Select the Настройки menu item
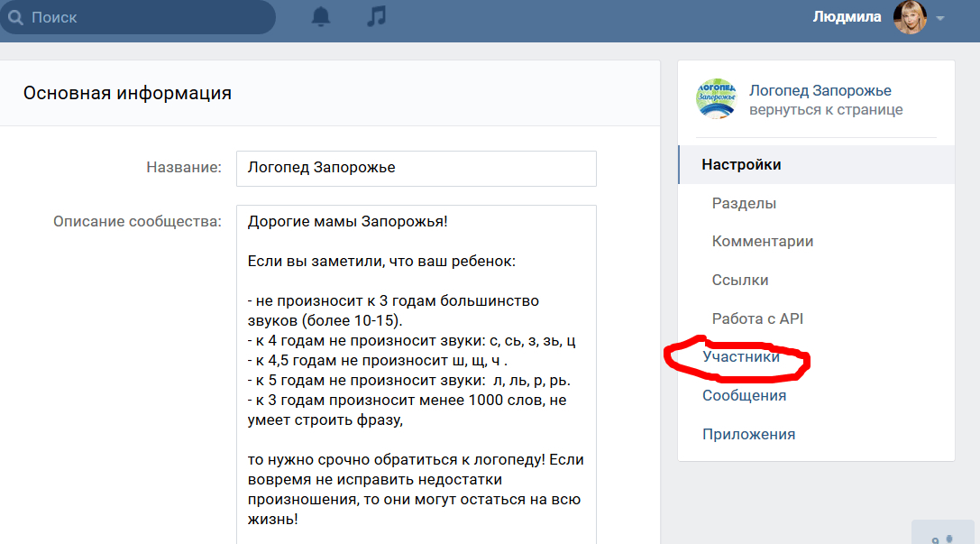980x544 pixels. coord(816,164)
